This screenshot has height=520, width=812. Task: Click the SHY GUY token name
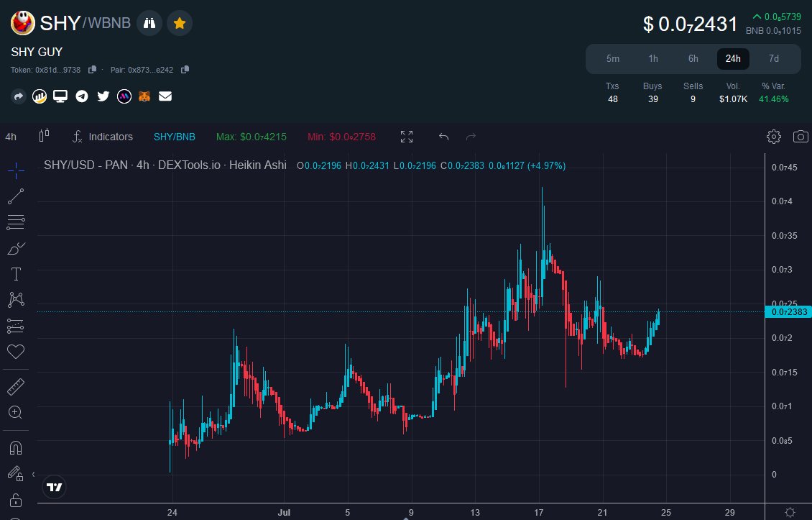point(37,52)
